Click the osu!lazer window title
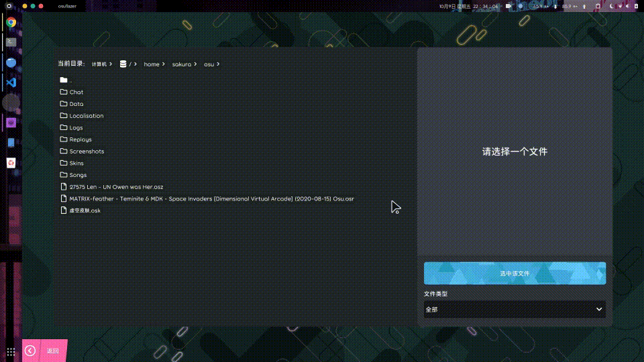 (67, 6)
